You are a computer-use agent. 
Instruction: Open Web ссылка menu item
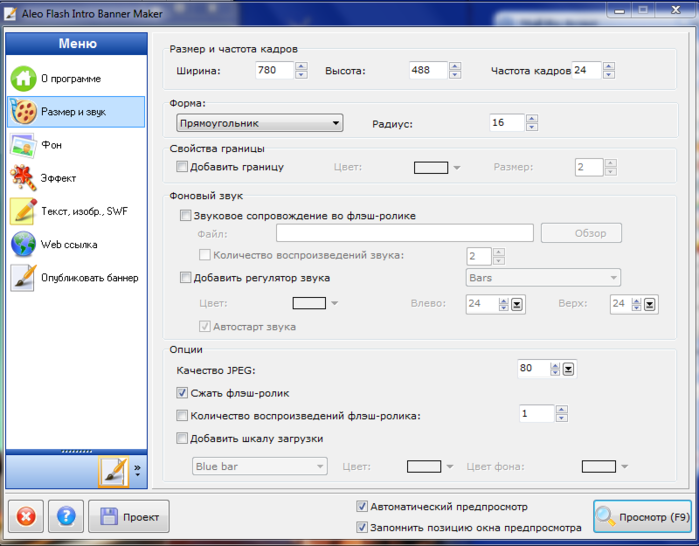(77, 244)
